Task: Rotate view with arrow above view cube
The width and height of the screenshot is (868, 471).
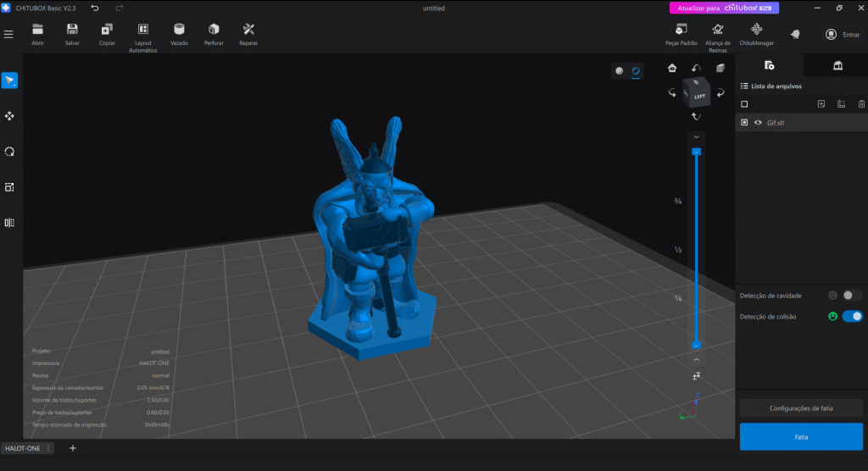Action: pos(696,68)
